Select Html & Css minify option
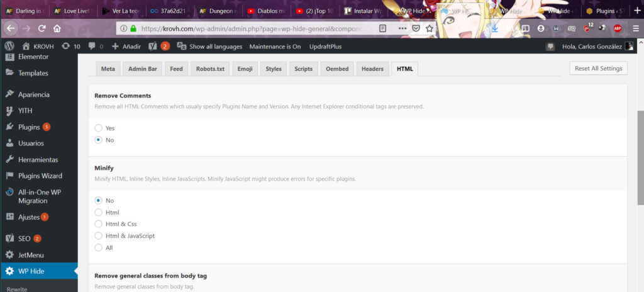This screenshot has width=644, height=292. (98, 224)
